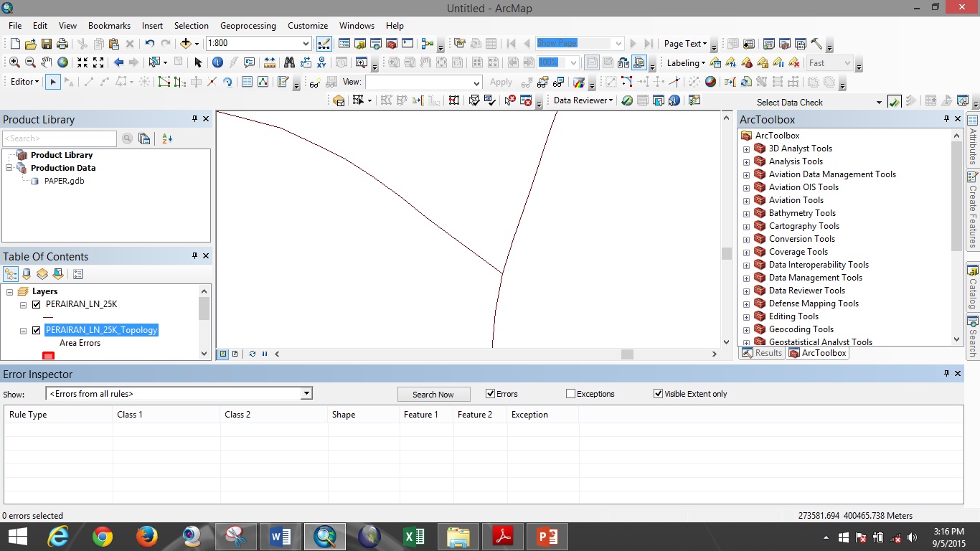This screenshot has width=980, height=551.
Task: Switch to Data View button
Action: [x=223, y=354]
